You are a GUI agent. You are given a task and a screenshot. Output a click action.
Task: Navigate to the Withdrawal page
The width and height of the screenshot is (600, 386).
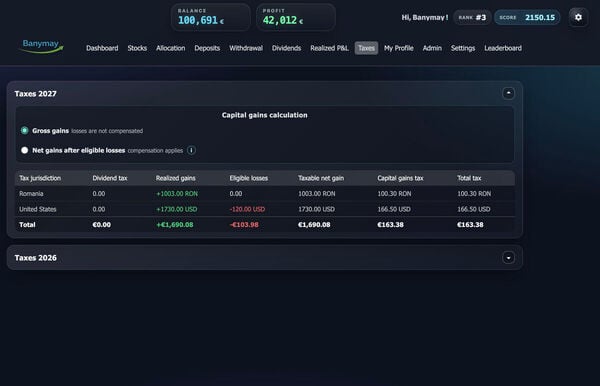246,48
